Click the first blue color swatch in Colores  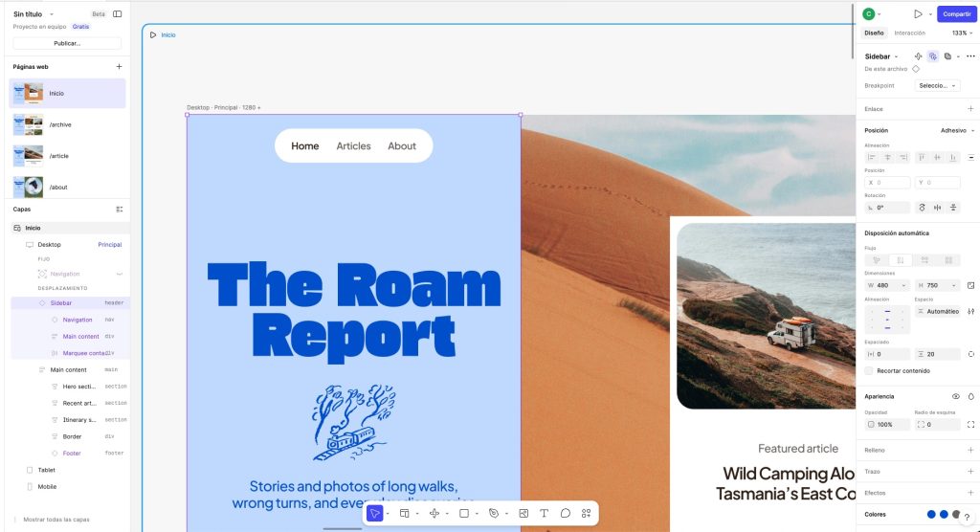[931, 515]
